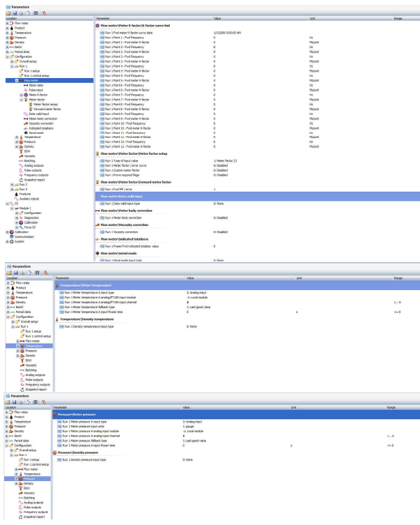
Task: Select Frequency outputs in Meter temperature panel tree
Action: (38, 385)
